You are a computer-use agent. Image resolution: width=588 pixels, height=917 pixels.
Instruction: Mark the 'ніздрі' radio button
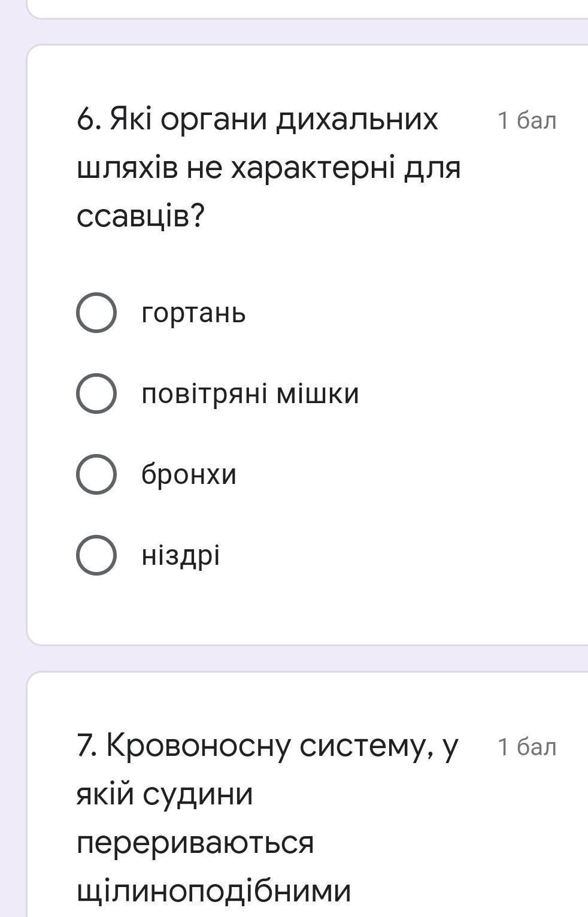96,555
